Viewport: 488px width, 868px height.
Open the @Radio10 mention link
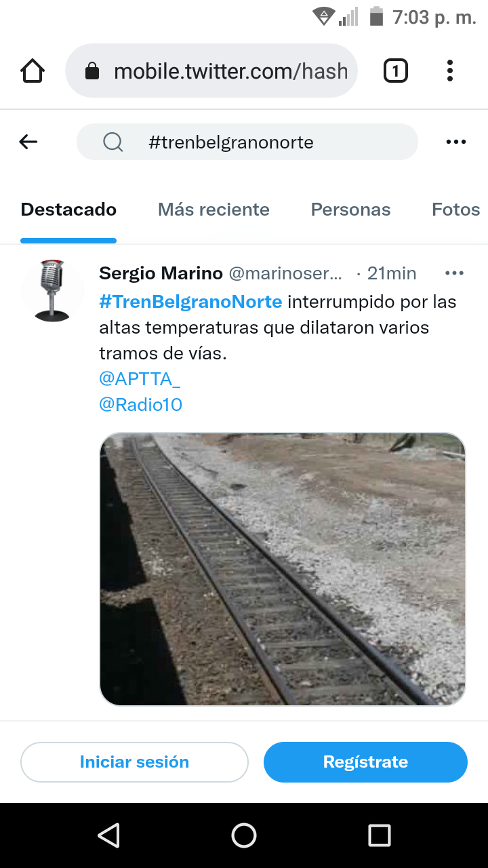pos(141,405)
